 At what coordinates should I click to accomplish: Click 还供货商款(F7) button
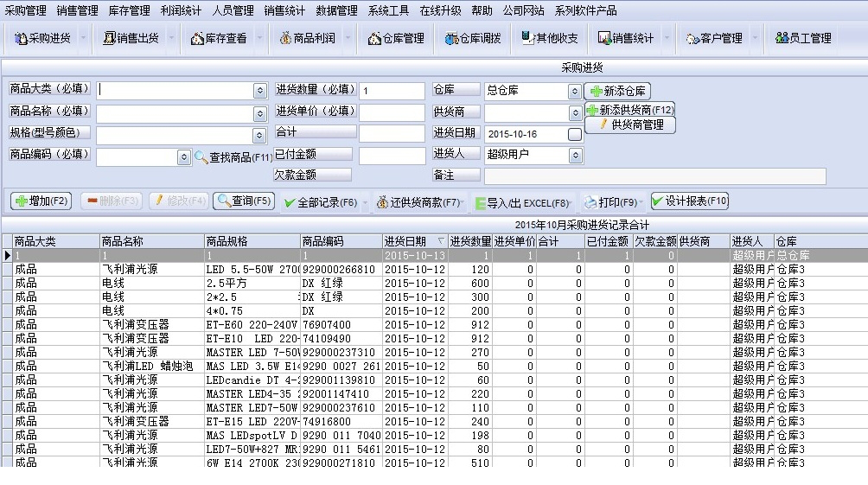[418, 202]
